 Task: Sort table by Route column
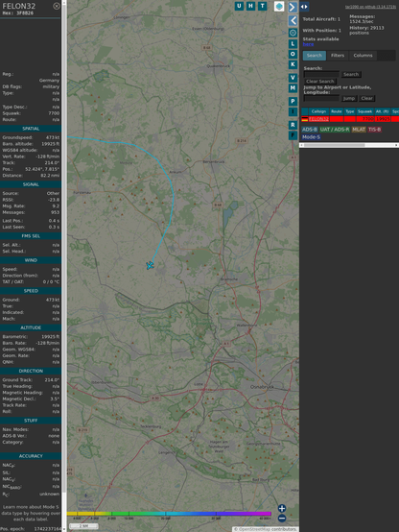coord(336,111)
